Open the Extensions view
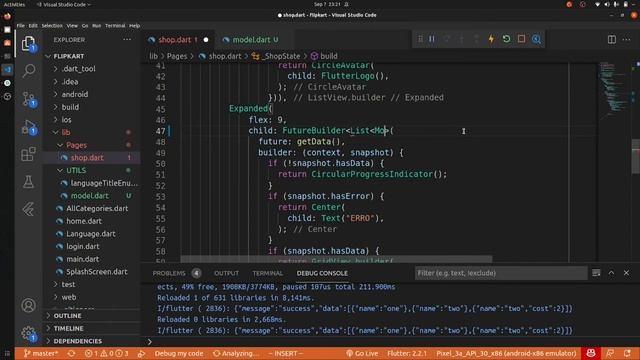Viewport: 640px width, 360px height. [x=28, y=154]
